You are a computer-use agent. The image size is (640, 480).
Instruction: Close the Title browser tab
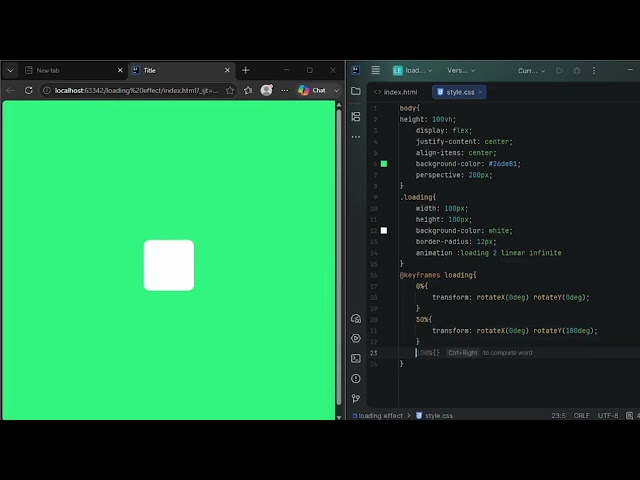coord(227,70)
